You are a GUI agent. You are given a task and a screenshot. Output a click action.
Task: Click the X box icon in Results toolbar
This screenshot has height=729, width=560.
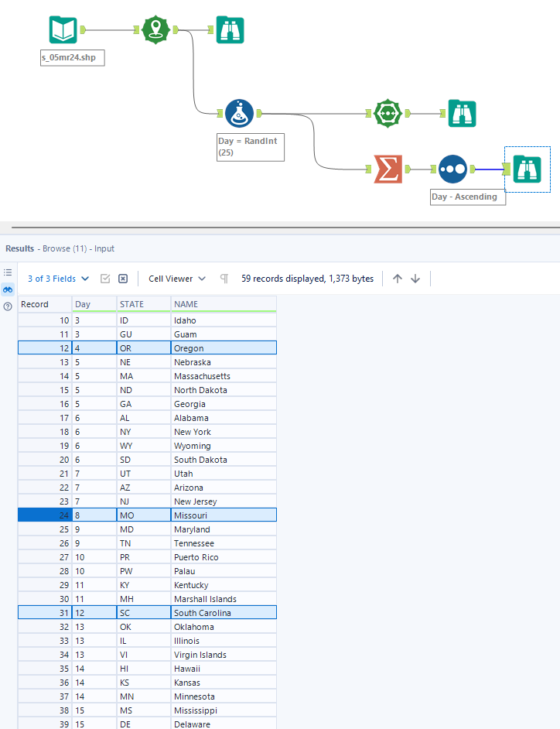click(123, 279)
